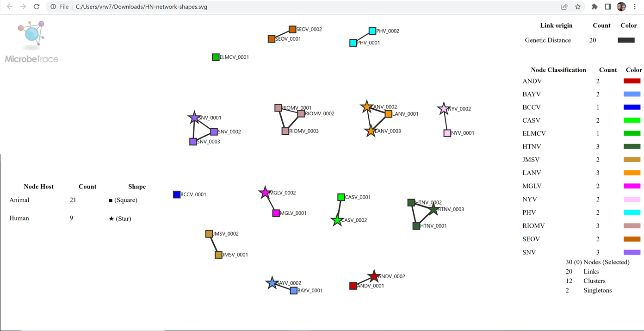
Task: Select the LANV_0002 orange star node
Action: point(366,107)
